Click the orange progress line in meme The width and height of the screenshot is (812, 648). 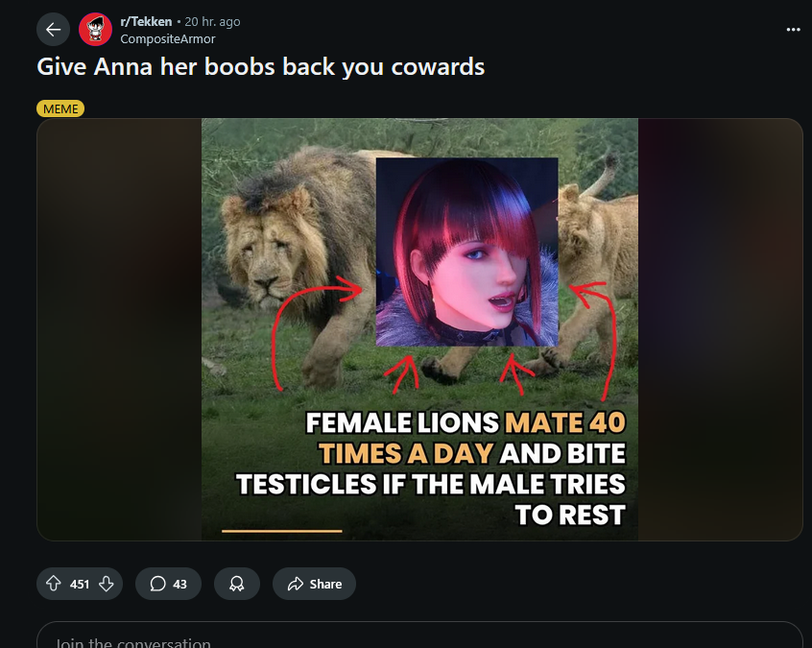[x=282, y=531]
